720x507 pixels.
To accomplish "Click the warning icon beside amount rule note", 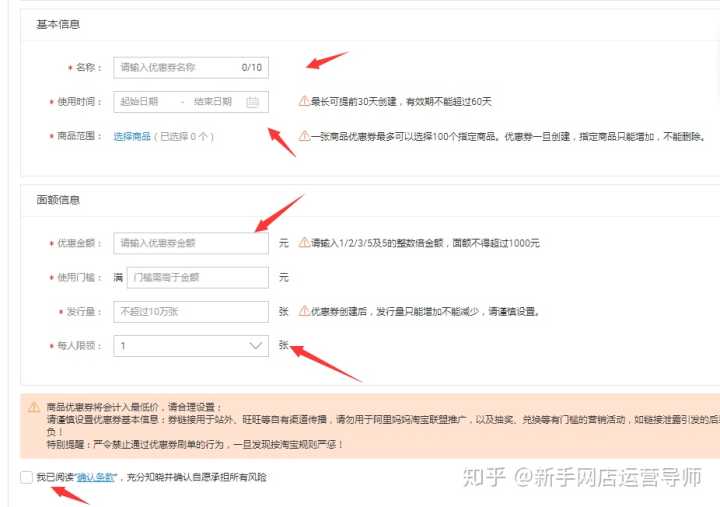I will coord(304,242).
